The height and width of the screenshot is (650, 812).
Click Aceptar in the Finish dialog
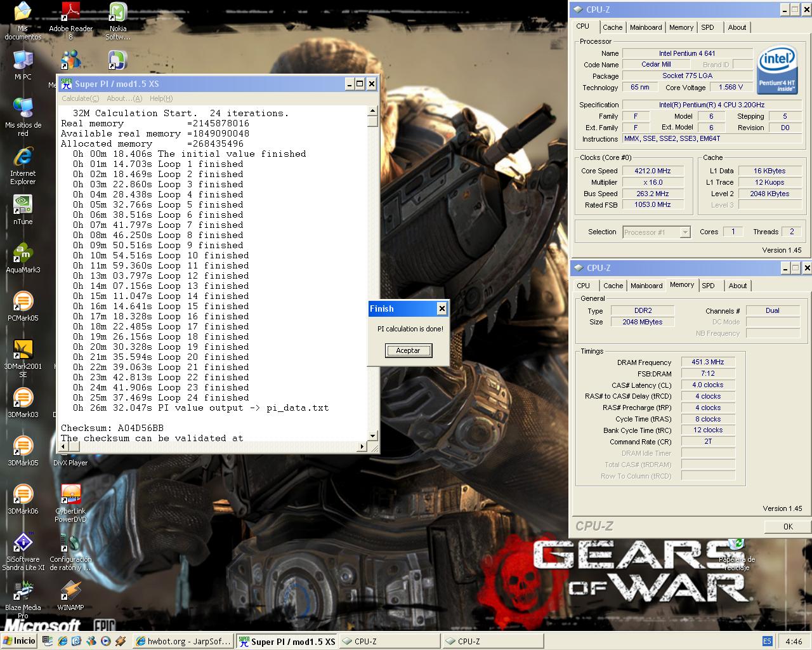click(409, 350)
